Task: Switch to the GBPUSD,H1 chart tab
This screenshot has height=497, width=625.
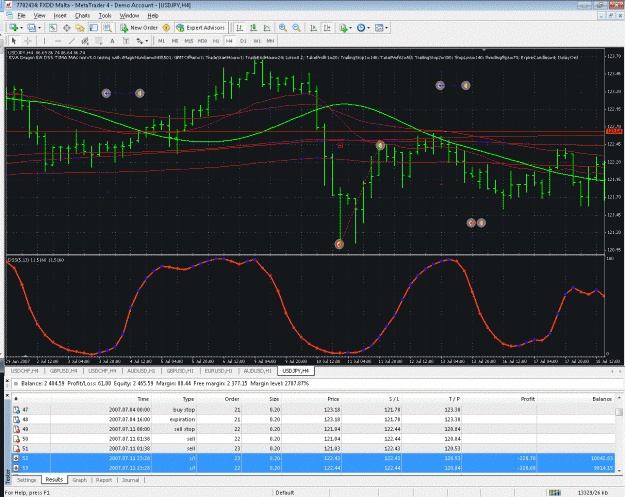Action: point(180,371)
